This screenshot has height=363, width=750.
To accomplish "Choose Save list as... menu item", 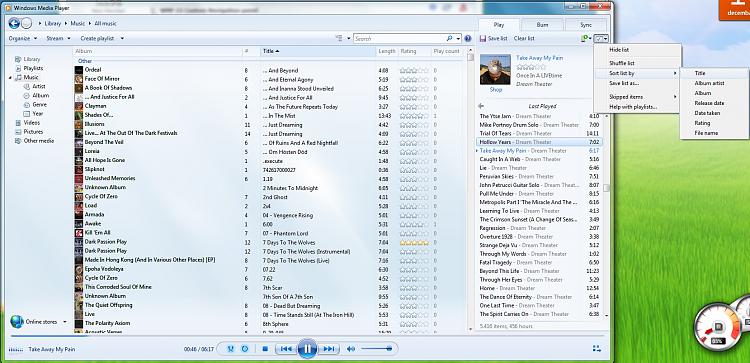I will [637, 83].
